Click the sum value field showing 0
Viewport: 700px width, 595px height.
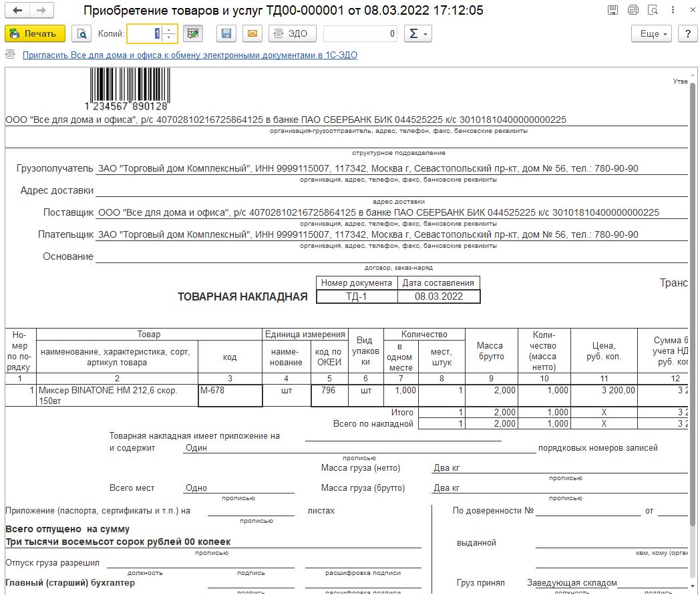click(360, 33)
